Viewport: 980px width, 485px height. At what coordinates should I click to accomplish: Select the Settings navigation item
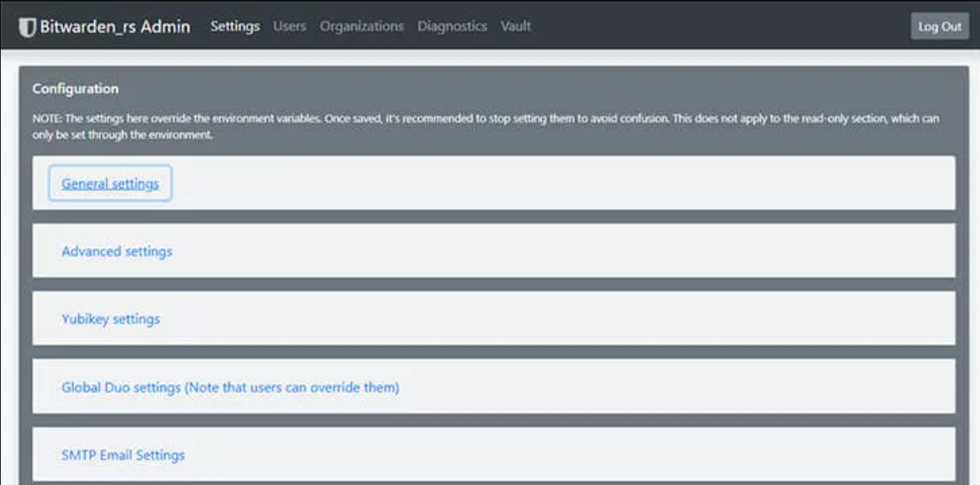point(235,26)
